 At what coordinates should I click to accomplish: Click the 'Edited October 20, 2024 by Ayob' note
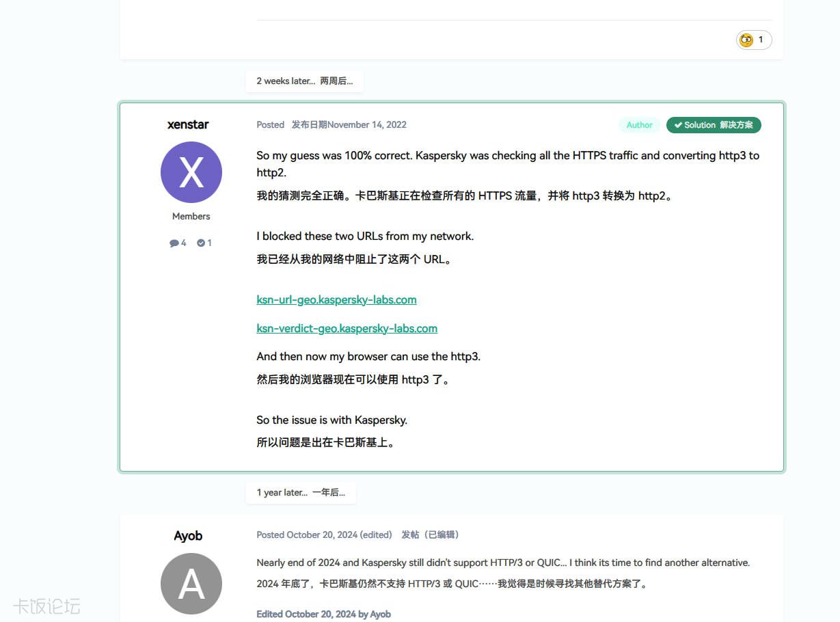[x=323, y=614]
